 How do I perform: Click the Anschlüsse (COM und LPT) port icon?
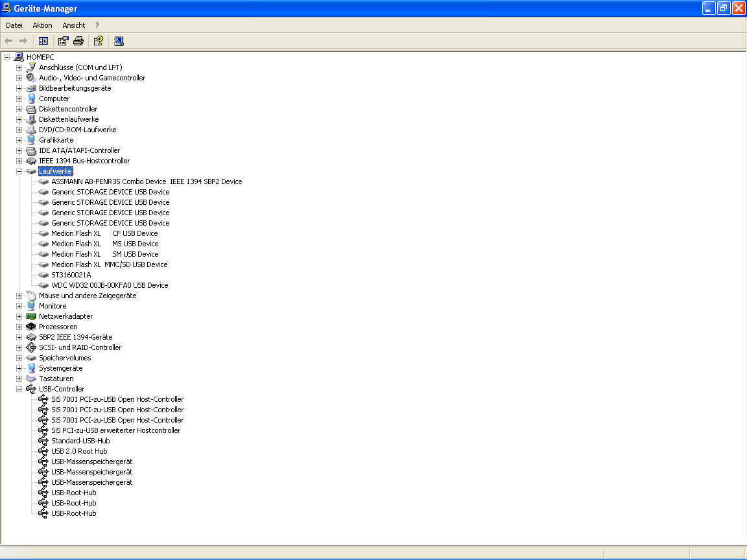[x=31, y=67]
